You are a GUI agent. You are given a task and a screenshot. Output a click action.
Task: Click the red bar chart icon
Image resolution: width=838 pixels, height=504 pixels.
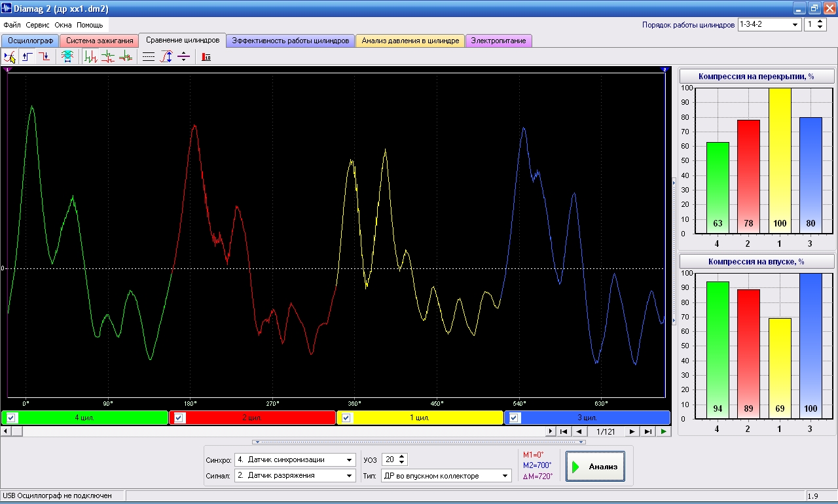[206, 57]
